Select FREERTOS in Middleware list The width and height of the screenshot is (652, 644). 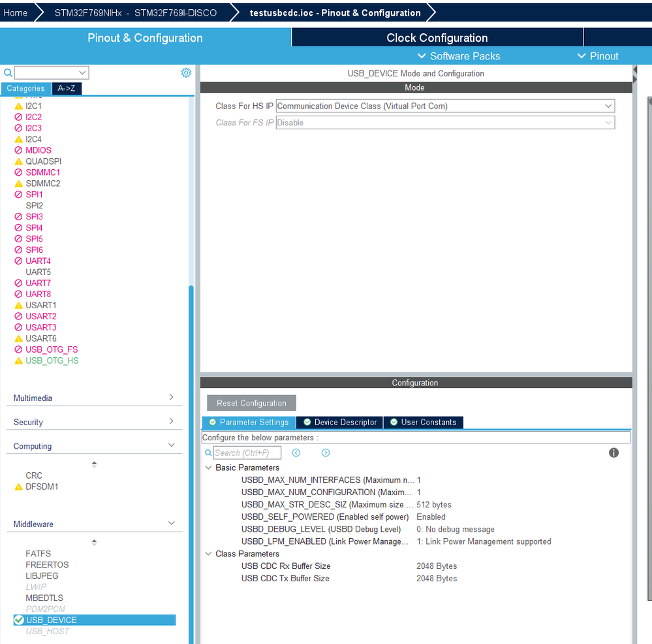click(x=47, y=564)
